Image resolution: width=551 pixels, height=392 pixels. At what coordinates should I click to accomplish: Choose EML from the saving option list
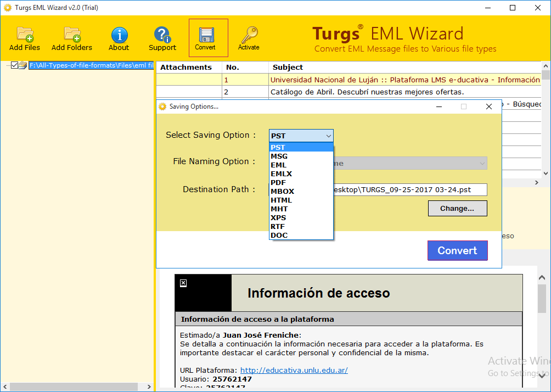point(301,165)
